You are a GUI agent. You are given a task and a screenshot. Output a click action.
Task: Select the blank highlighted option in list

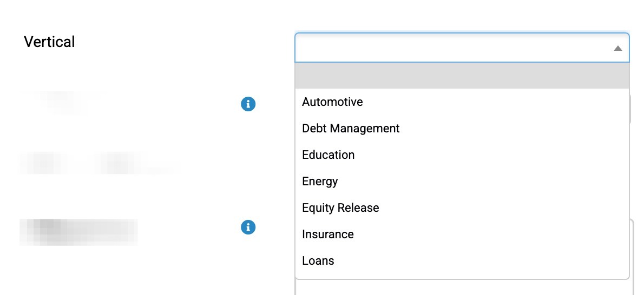(x=462, y=76)
